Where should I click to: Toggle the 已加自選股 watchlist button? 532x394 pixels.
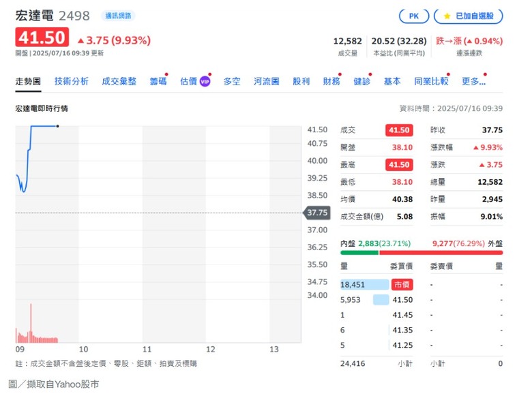click(x=468, y=16)
